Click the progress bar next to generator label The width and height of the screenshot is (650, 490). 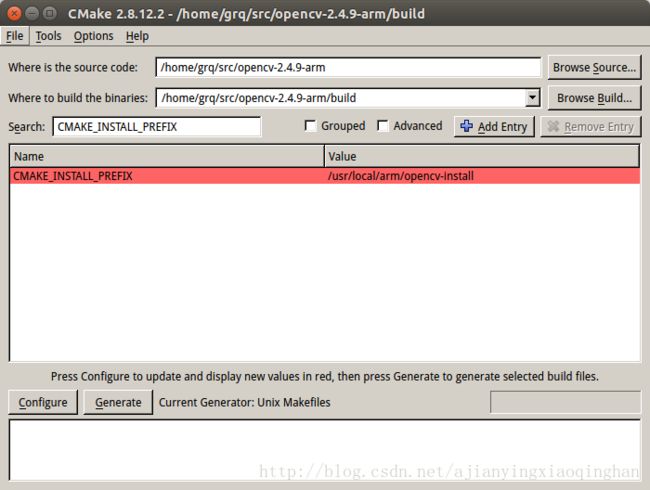pos(565,402)
